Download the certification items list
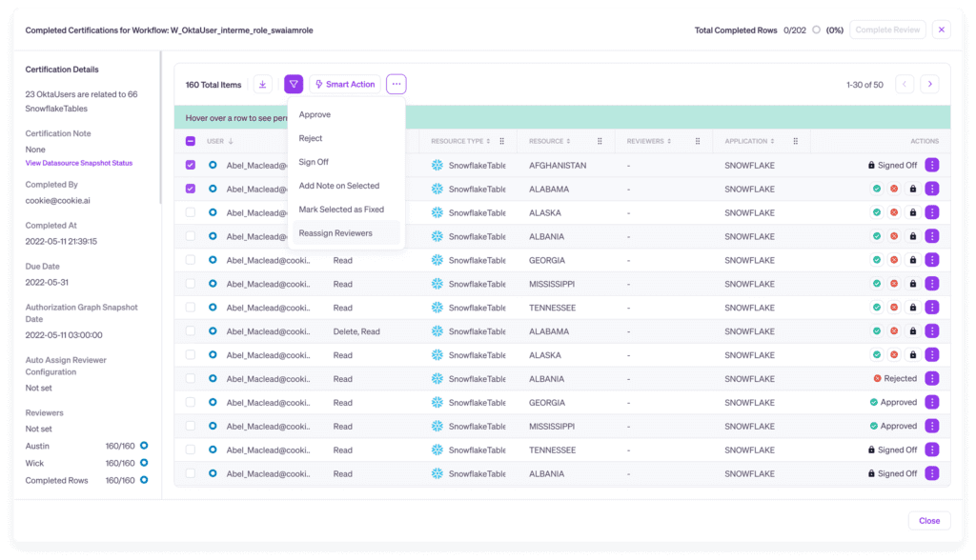This screenshot has height=560, width=976. [x=263, y=84]
